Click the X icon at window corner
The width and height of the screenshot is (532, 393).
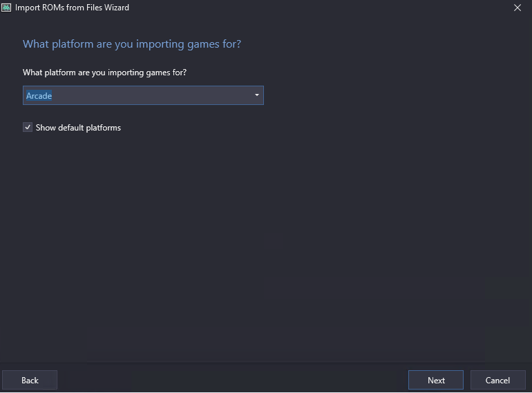pos(517,8)
